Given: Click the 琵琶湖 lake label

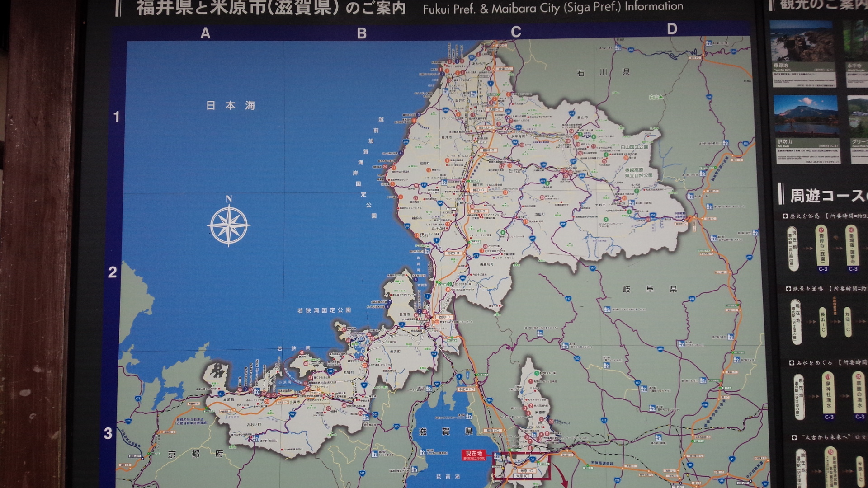Looking at the screenshot, I should (448, 477).
